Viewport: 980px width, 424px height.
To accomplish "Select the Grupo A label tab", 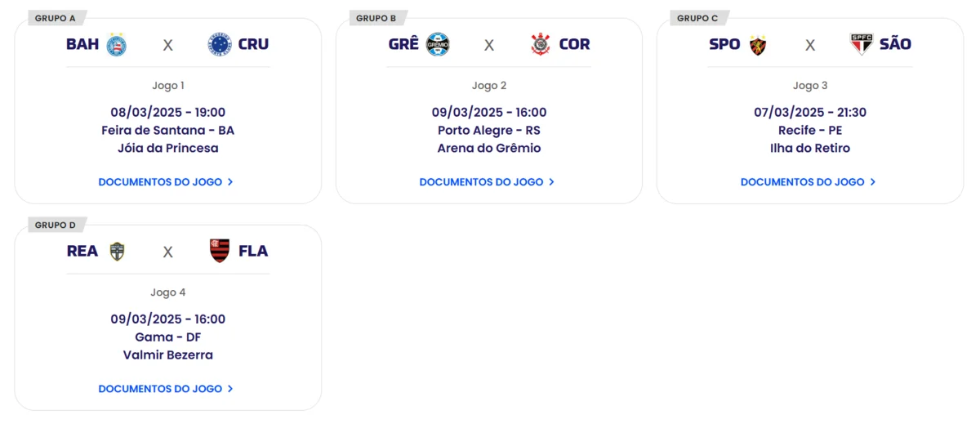I will coord(56,18).
